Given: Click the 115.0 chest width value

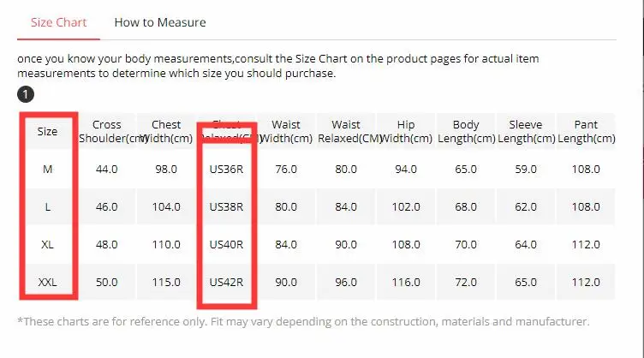Looking at the screenshot, I should point(166,283).
